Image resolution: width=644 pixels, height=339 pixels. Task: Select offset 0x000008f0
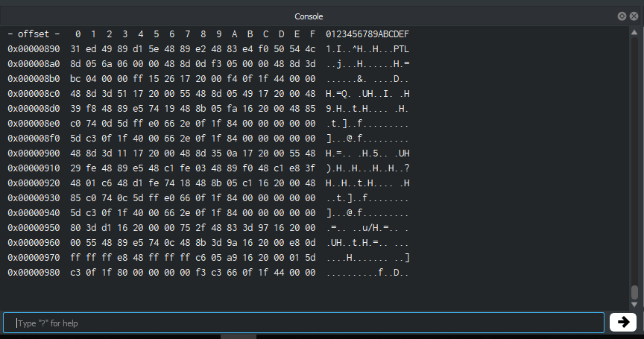click(34, 139)
